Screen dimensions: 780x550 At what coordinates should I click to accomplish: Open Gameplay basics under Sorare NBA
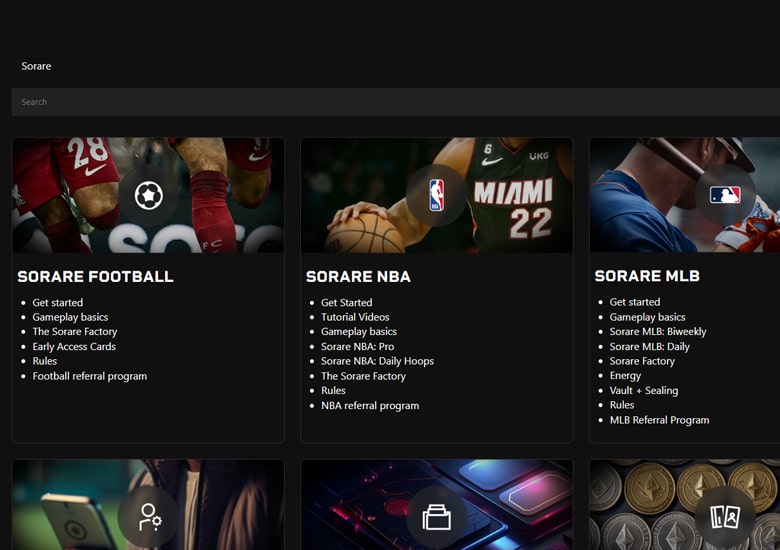[x=359, y=332]
